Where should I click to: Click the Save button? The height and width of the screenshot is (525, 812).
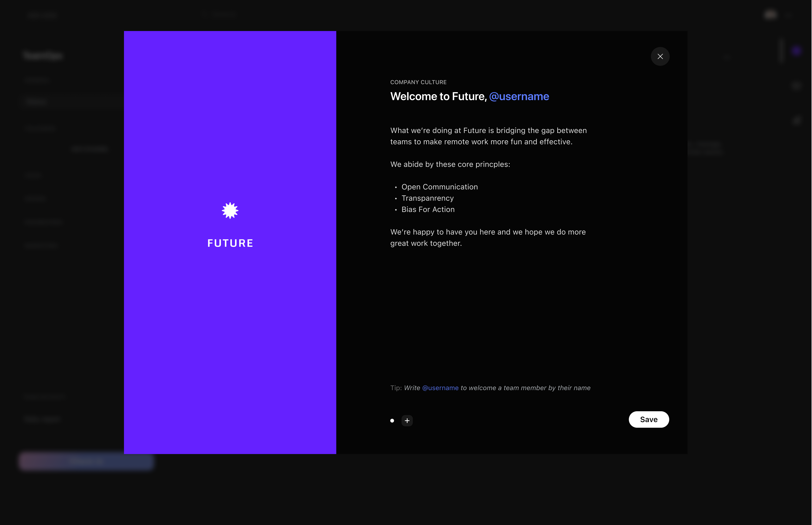click(649, 419)
